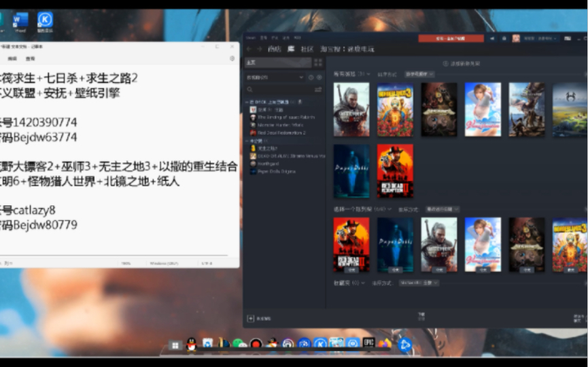Go forward with Steam's forward arrow
Screen dimensions: 588x367
(x=259, y=49)
